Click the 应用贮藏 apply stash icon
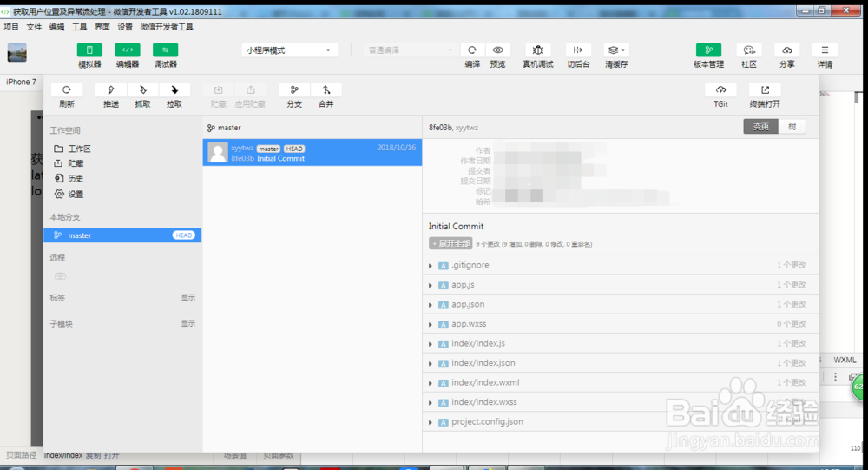 pyautogui.click(x=250, y=89)
